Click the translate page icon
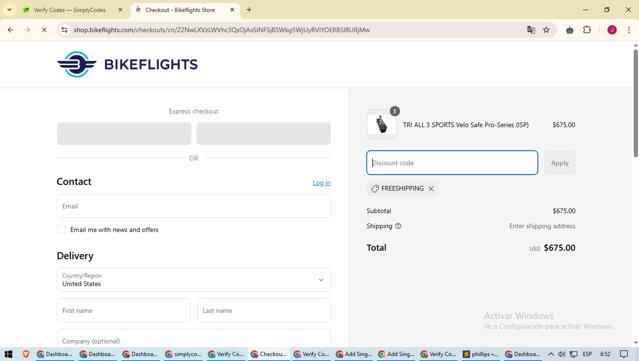 click(531, 30)
